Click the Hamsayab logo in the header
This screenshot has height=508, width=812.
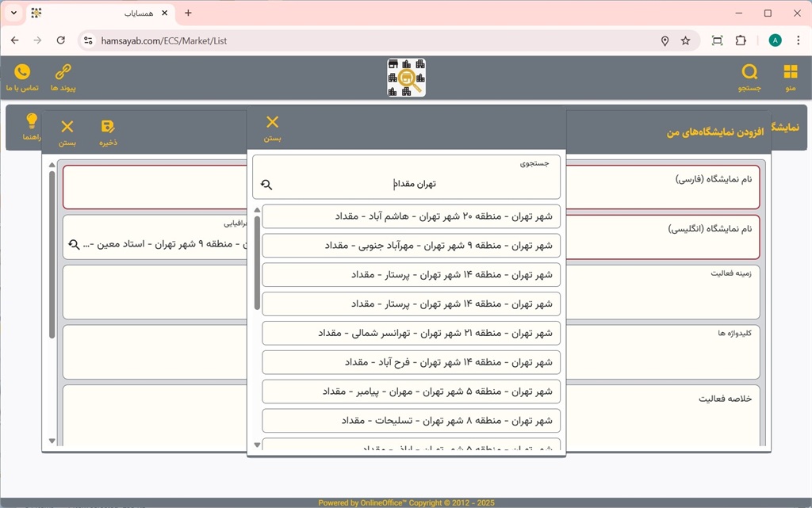pyautogui.click(x=406, y=78)
